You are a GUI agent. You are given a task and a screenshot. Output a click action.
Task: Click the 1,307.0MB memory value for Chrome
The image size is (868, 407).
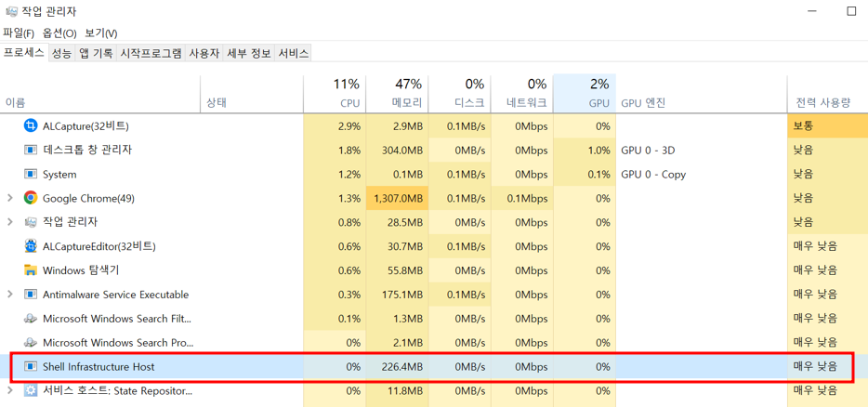[x=397, y=198]
